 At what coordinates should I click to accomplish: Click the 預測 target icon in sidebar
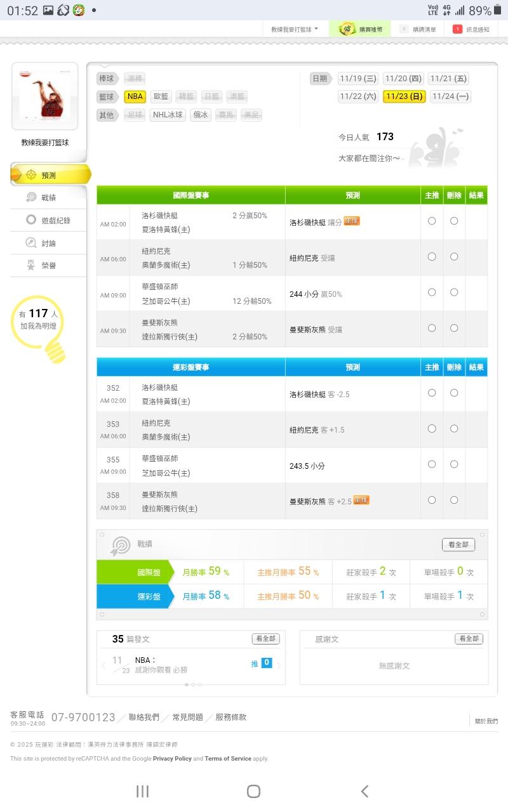[30, 175]
